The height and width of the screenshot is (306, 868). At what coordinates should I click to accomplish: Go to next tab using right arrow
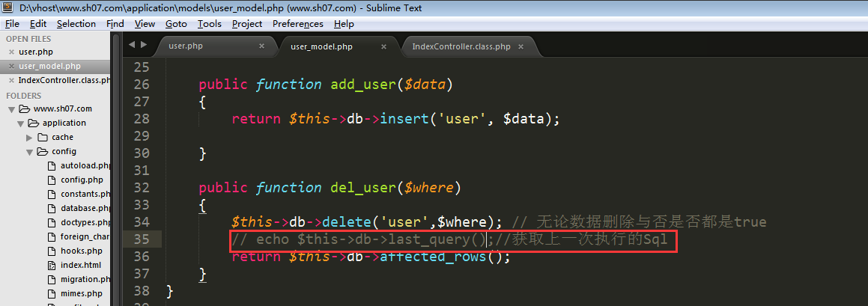[144, 46]
